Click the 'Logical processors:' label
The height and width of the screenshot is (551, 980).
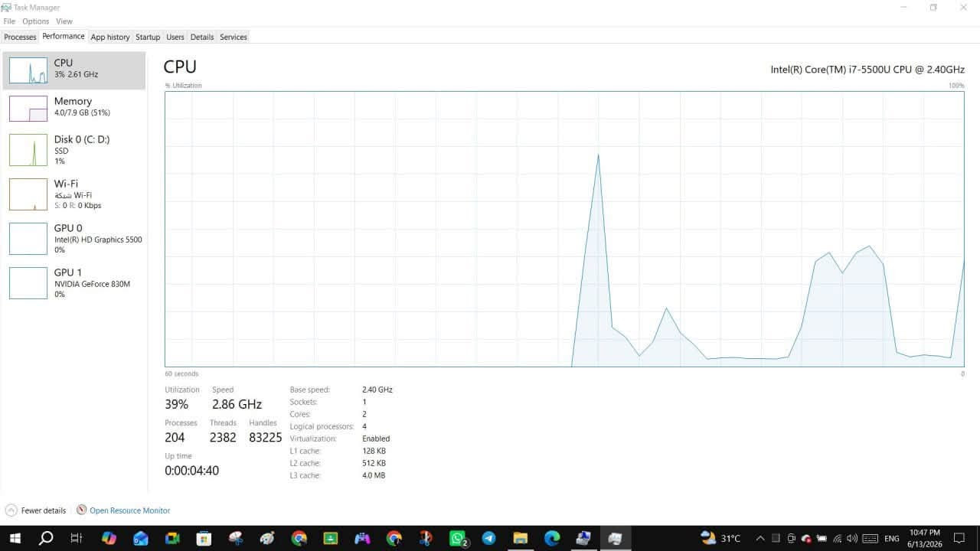pyautogui.click(x=322, y=426)
